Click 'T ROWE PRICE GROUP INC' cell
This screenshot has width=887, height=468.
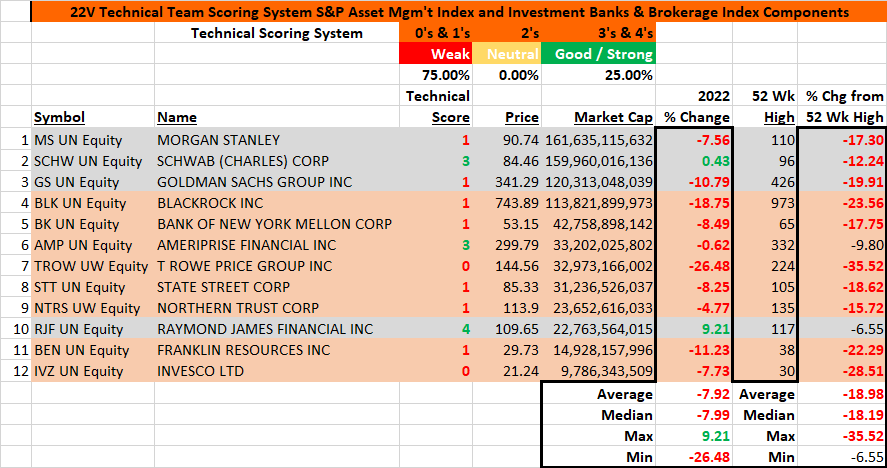click(277, 266)
